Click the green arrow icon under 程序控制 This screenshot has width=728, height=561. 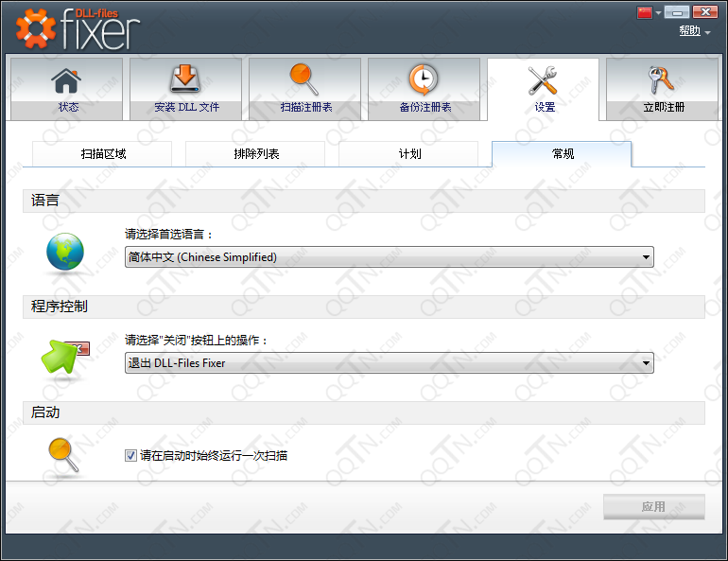pyautogui.click(x=62, y=359)
